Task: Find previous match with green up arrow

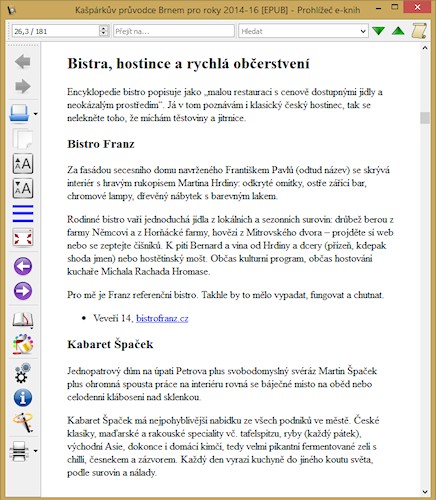Action: click(398, 31)
